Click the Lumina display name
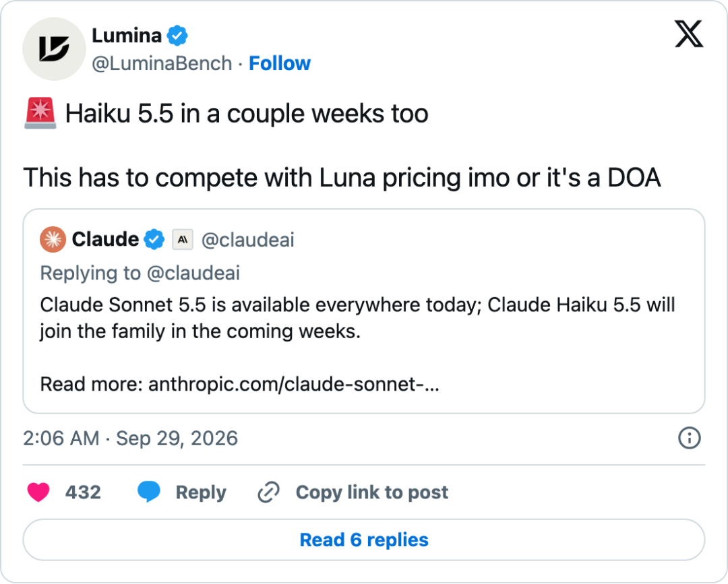Screen dimensions: 728x584 coord(127,36)
